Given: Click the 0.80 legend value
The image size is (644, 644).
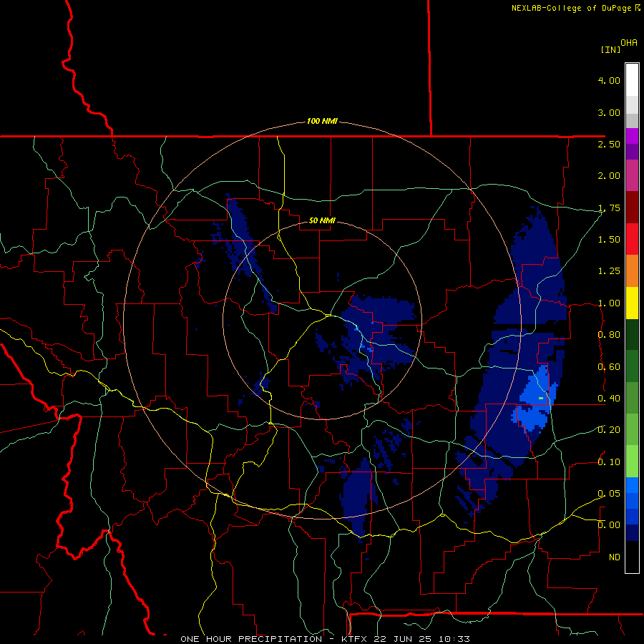Looking at the screenshot, I should coord(609,335).
